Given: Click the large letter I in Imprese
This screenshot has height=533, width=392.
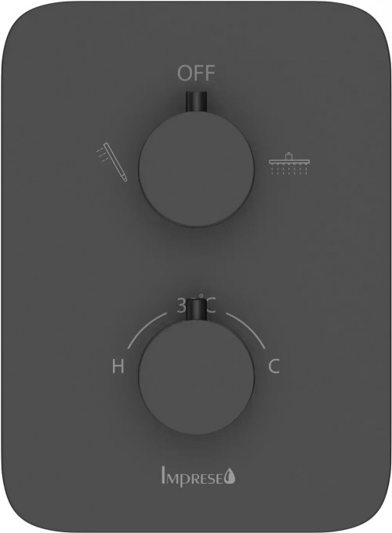Looking at the screenshot, I should click(x=163, y=476).
